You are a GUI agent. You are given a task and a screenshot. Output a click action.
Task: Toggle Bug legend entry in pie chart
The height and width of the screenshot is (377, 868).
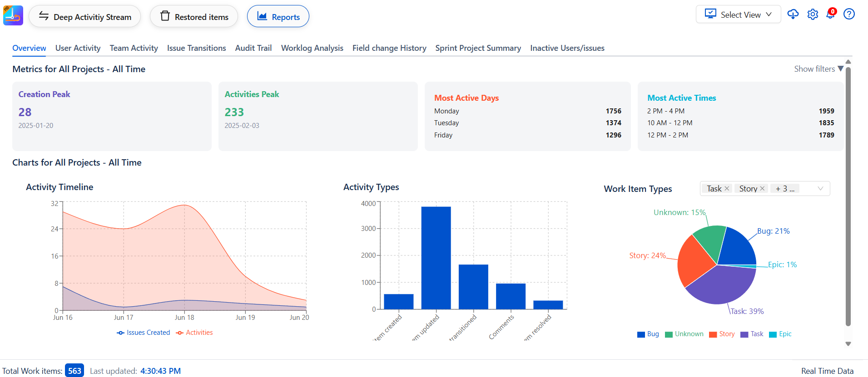click(x=648, y=334)
